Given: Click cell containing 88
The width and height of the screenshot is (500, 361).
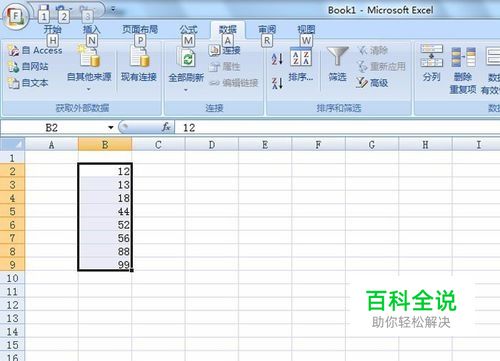Looking at the screenshot, I should (x=105, y=251).
